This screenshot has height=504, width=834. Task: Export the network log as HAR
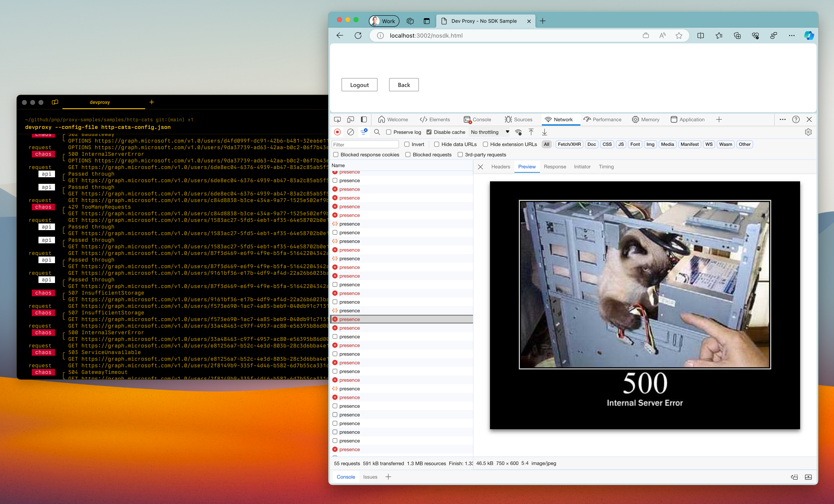point(544,132)
